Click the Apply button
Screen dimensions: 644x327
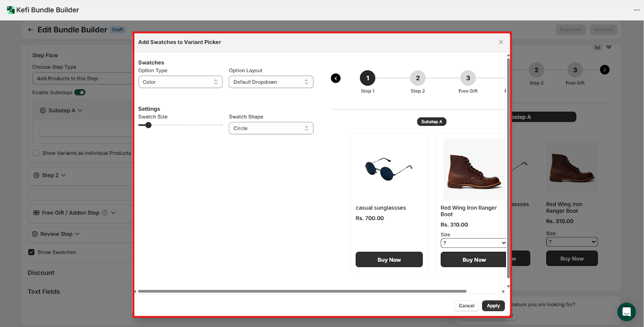point(493,306)
